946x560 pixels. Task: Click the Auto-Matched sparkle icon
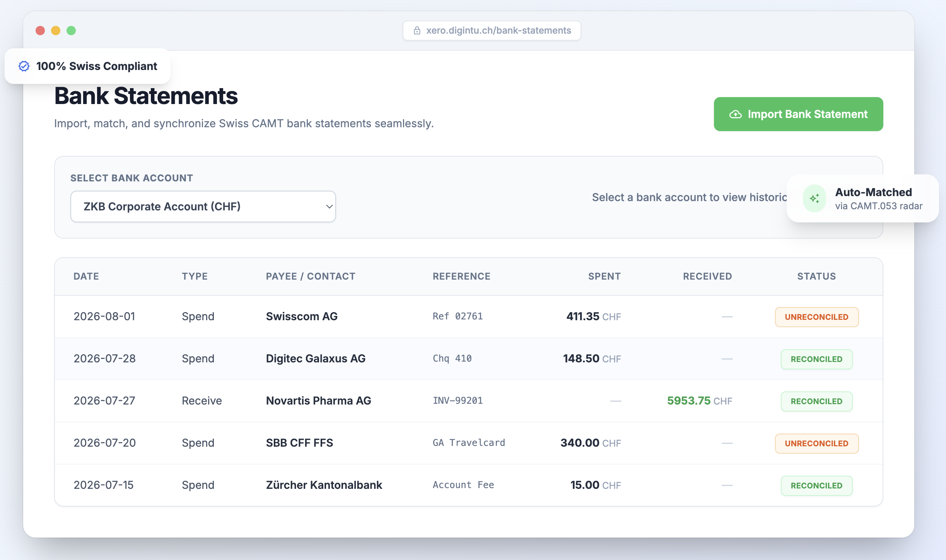pos(815,198)
